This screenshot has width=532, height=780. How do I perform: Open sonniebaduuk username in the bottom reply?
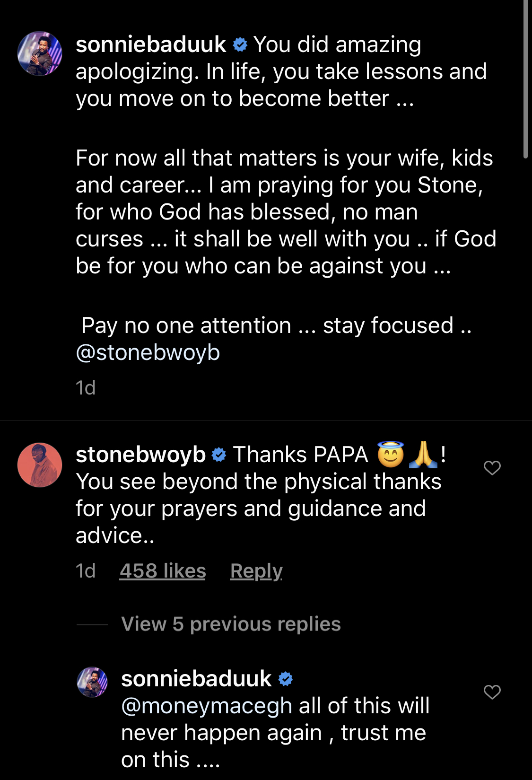coord(196,679)
